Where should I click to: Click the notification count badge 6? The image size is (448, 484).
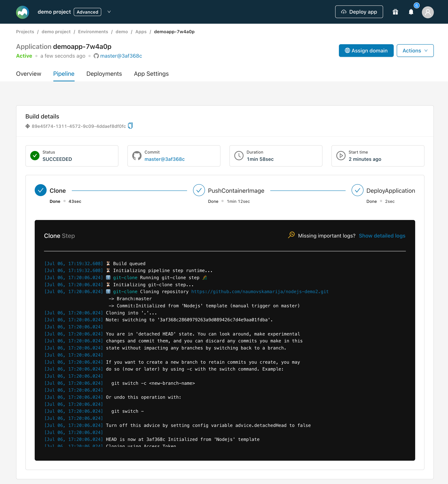point(416,6)
